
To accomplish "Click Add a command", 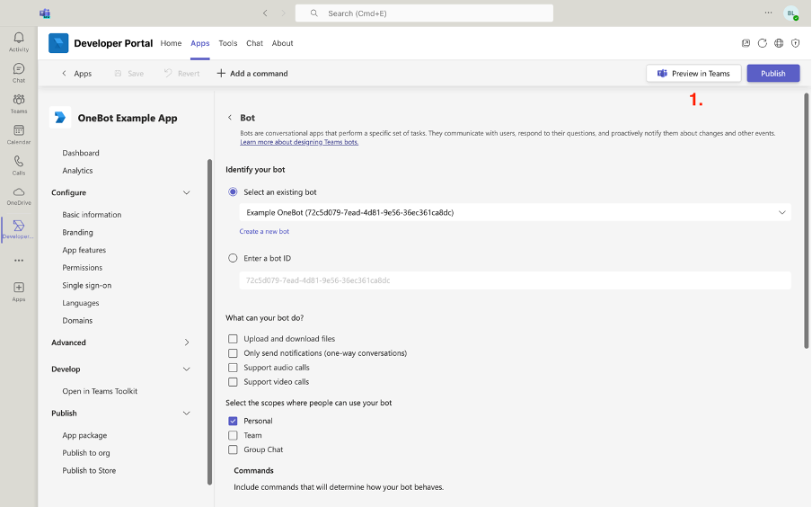I will pos(252,74).
